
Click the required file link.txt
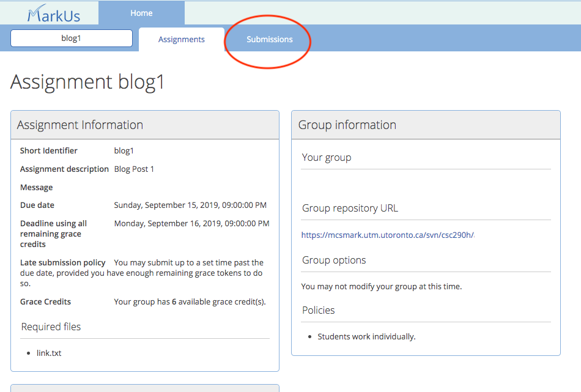49,353
